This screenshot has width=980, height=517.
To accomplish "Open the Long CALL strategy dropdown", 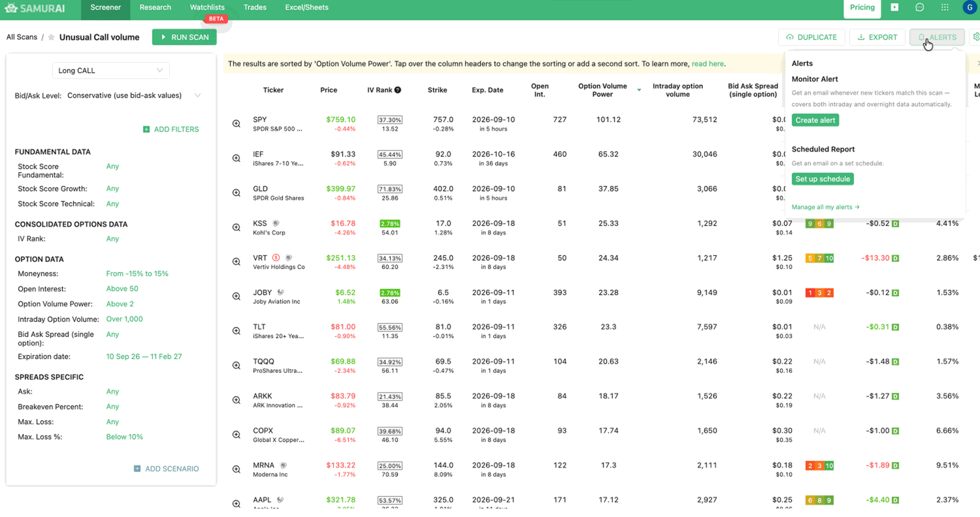I will click(111, 70).
